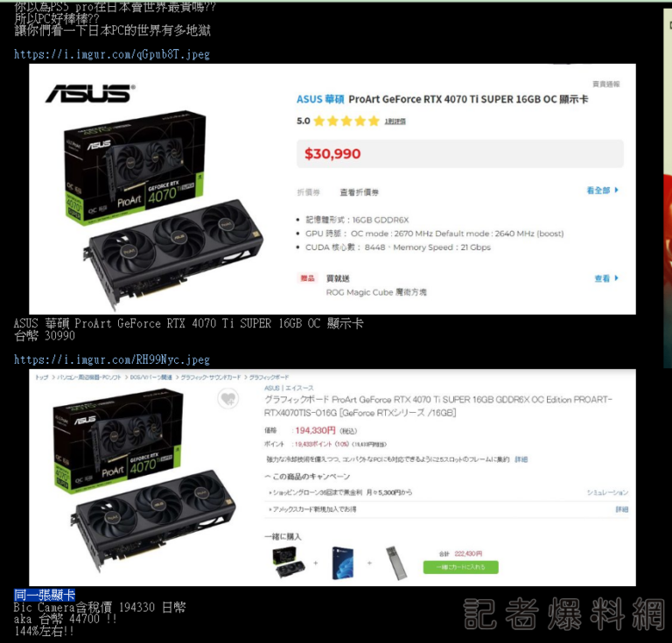Expand the 查看 arrow next to 買就送
This screenshot has height=643, width=672.
coord(606,278)
